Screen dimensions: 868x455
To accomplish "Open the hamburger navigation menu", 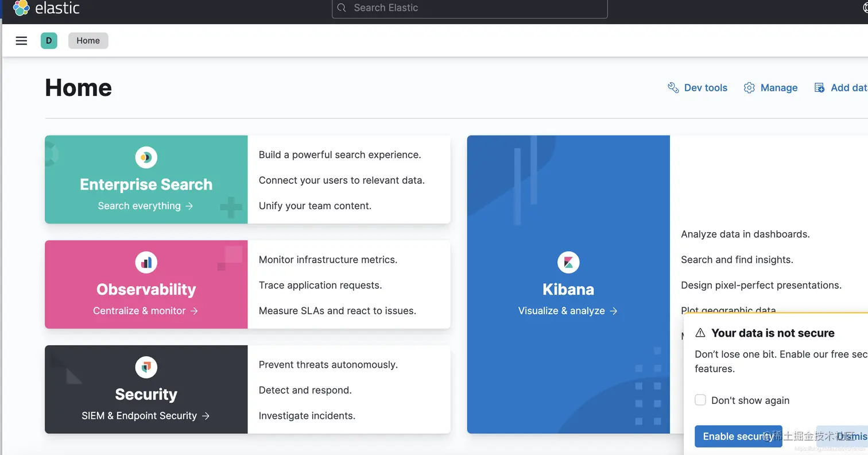I will click(x=21, y=41).
